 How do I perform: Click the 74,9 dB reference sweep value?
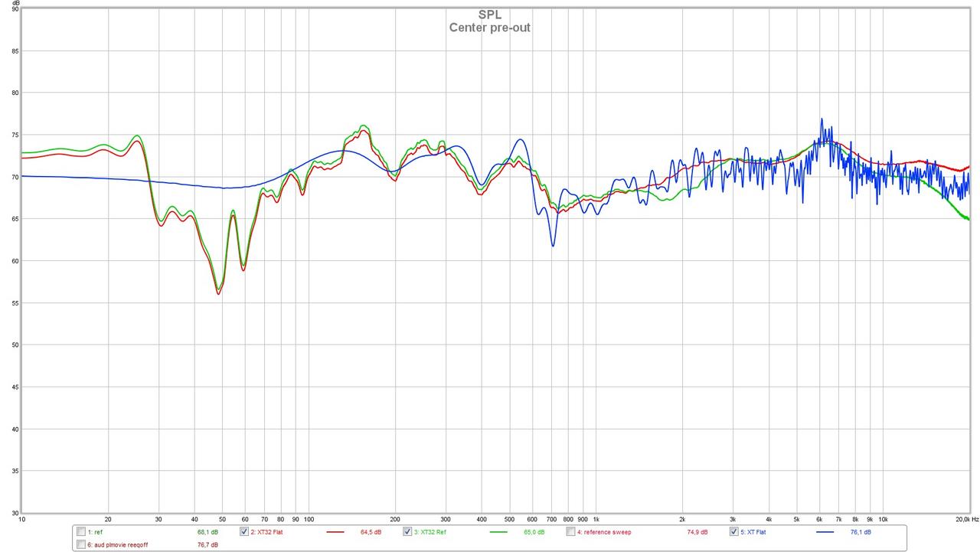pyautogui.click(x=697, y=531)
